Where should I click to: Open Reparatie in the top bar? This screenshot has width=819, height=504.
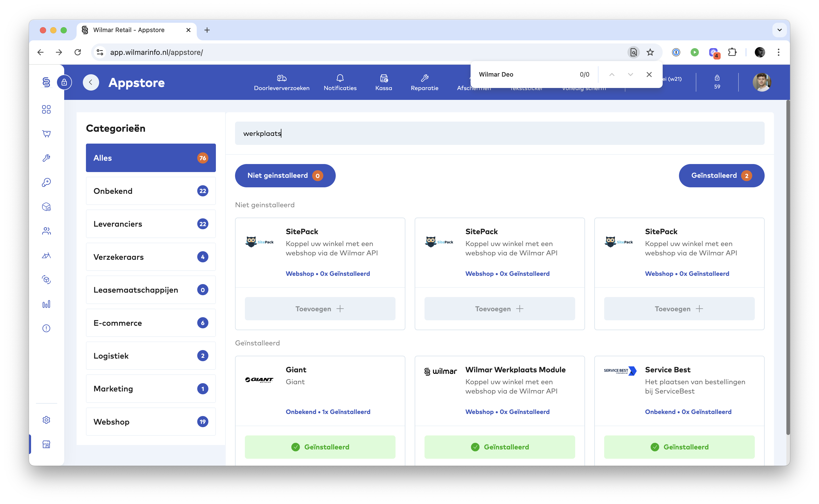(x=424, y=82)
